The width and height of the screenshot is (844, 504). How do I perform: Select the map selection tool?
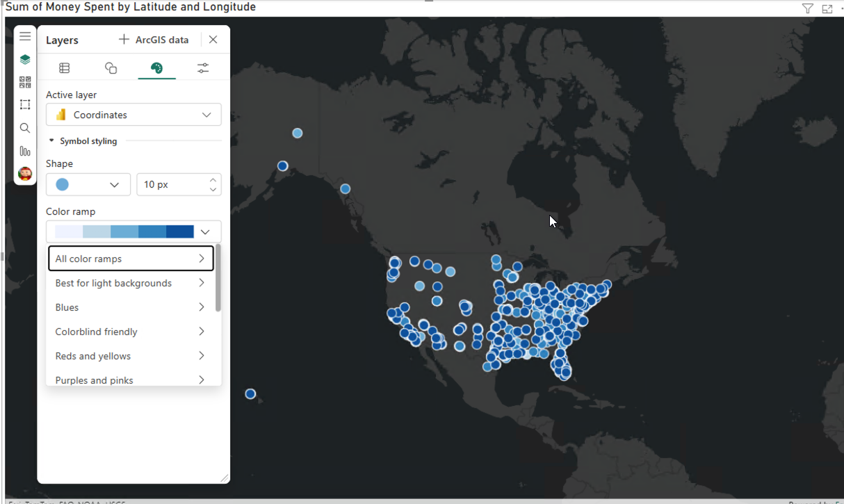pos(25,104)
